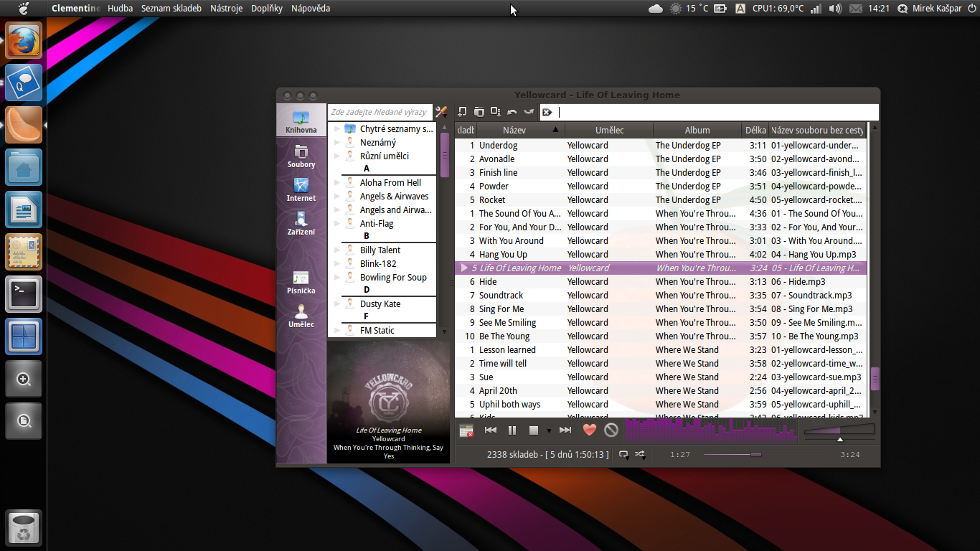This screenshot has width=980, height=551.
Task: Sort by Název souboru bez cesty column
Action: [x=817, y=130]
